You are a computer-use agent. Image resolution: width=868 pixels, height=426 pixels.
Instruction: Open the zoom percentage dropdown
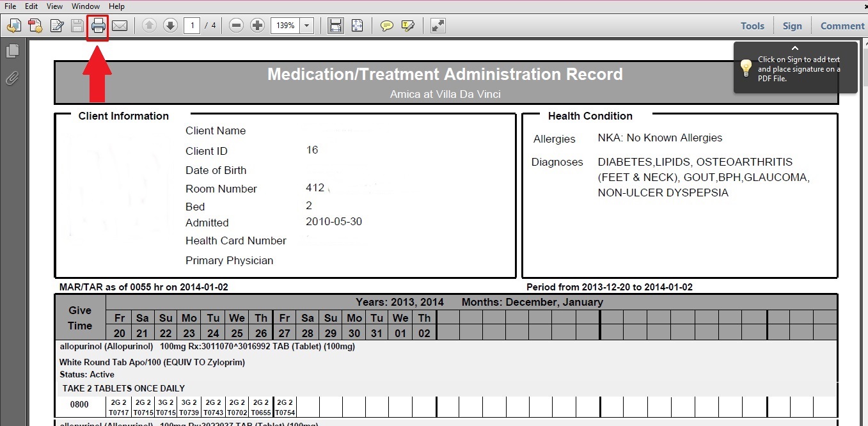tap(306, 26)
